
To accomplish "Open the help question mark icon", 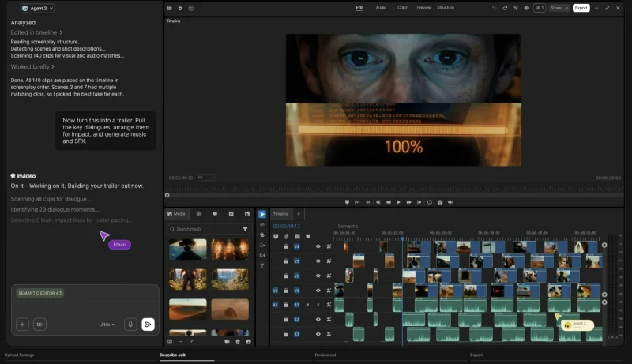I will [191, 8].
